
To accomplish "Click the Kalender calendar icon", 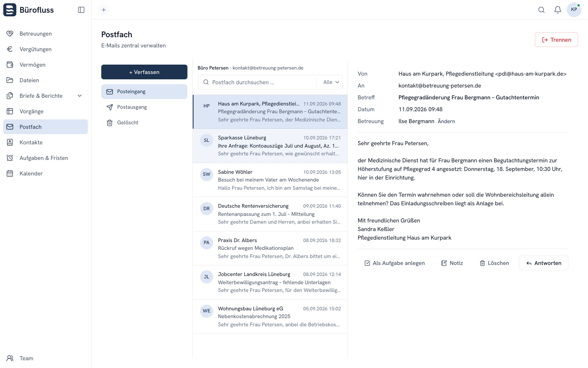I will click(10, 174).
